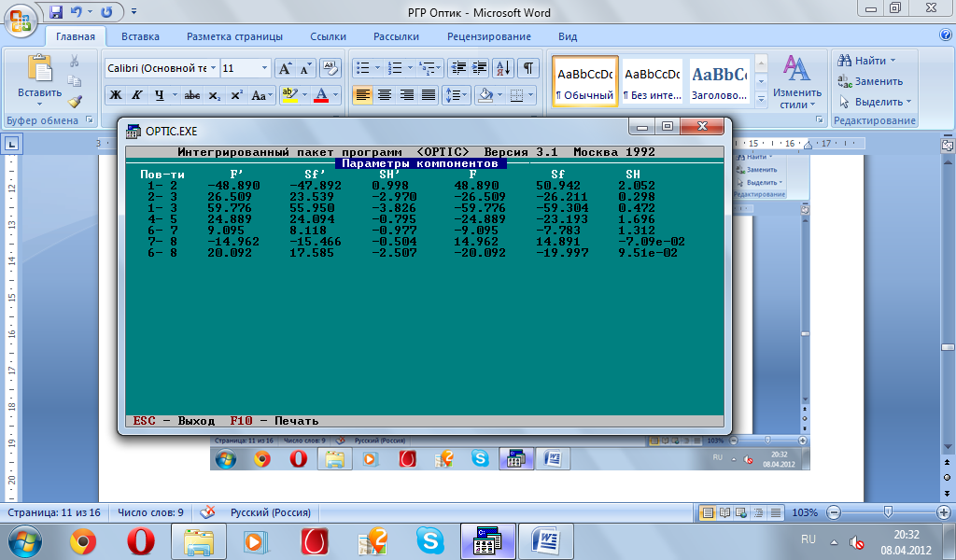Switch to print layout view
Viewport: 956px width, 560px height.
point(708,512)
